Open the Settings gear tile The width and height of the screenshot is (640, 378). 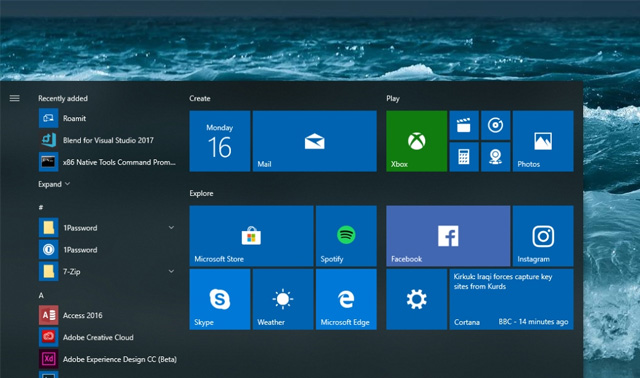[417, 299]
